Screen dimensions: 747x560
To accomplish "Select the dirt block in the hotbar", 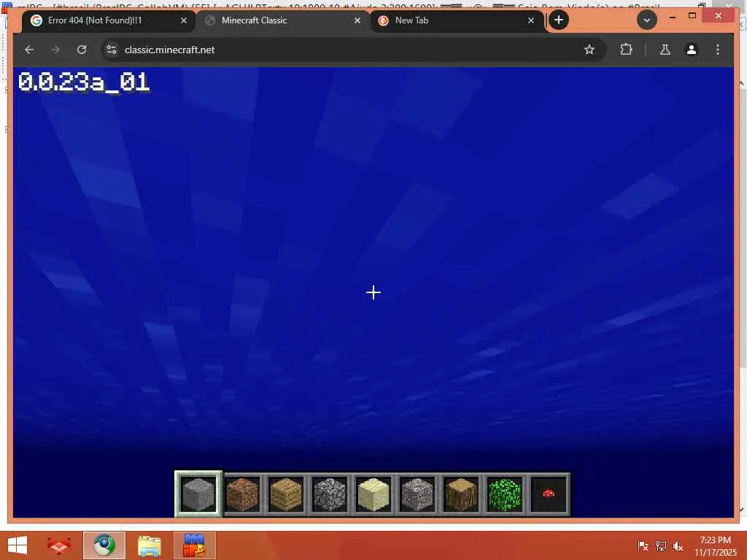I will 242,494.
